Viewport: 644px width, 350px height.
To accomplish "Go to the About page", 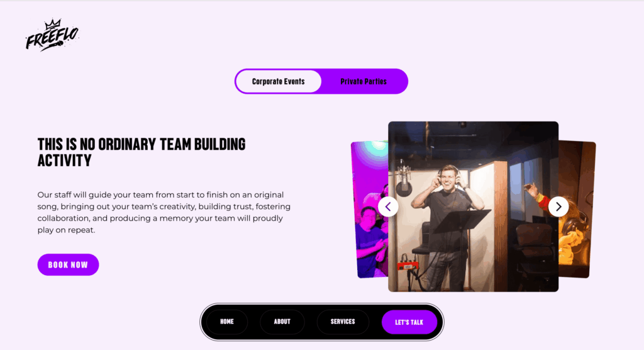I will [282, 322].
